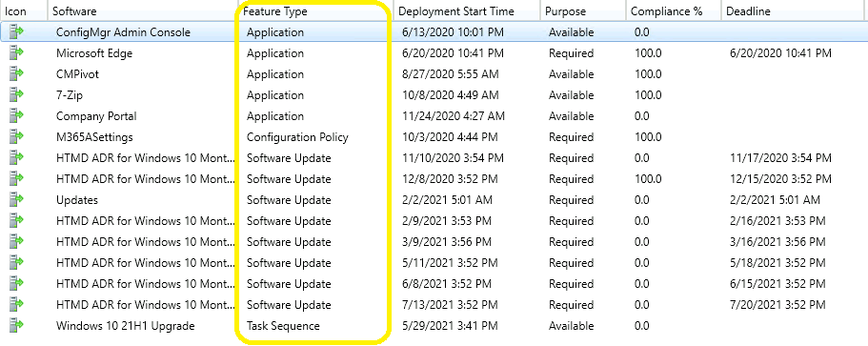Click compliance 100.0 in the 7-Zip row
This screenshot has width=868, height=346.
click(x=648, y=95)
